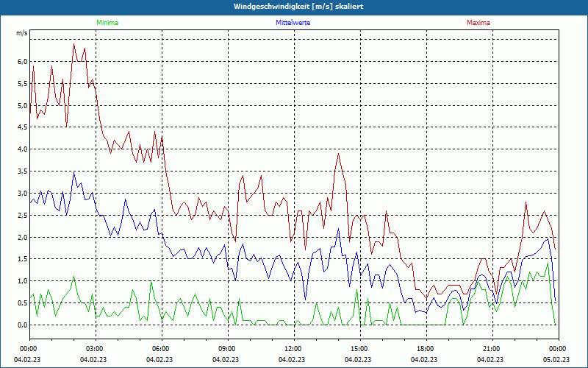This screenshot has height=368, width=588.
Task: Click the 04.02.23 date under 06:00
Action: coord(159,360)
